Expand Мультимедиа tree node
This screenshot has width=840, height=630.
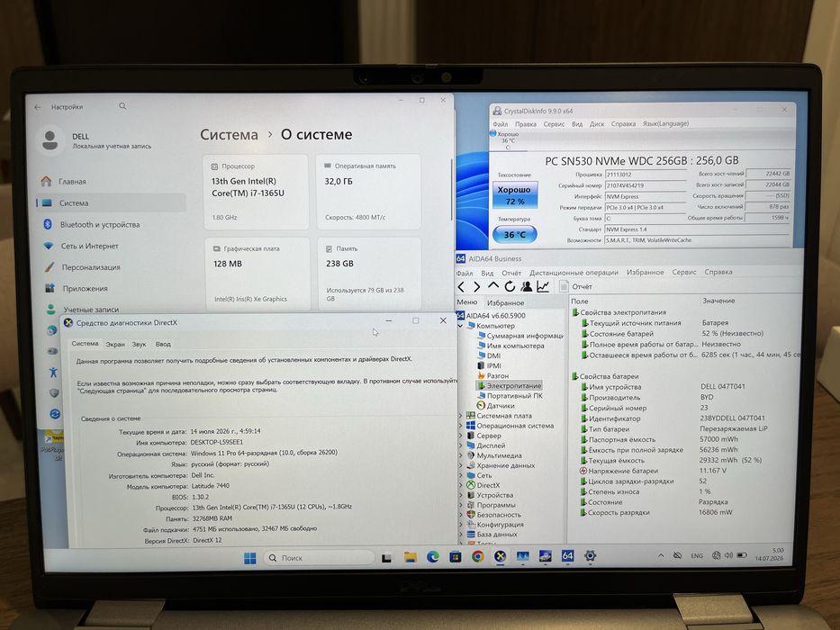(x=460, y=455)
